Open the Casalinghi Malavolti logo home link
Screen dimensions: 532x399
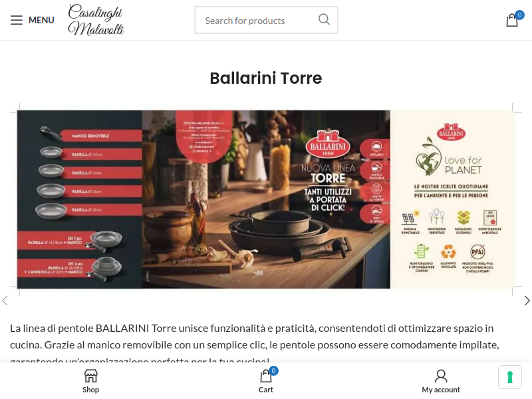point(96,20)
